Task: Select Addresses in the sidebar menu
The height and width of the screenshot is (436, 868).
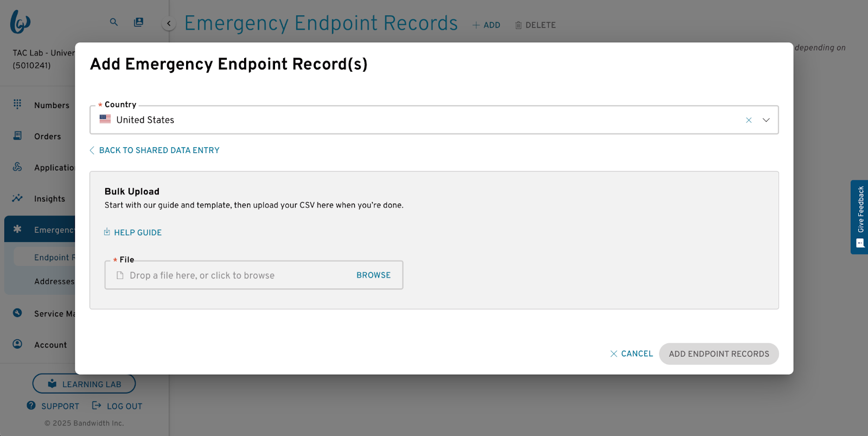Action: pyautogui.click(x=54, y=281)
